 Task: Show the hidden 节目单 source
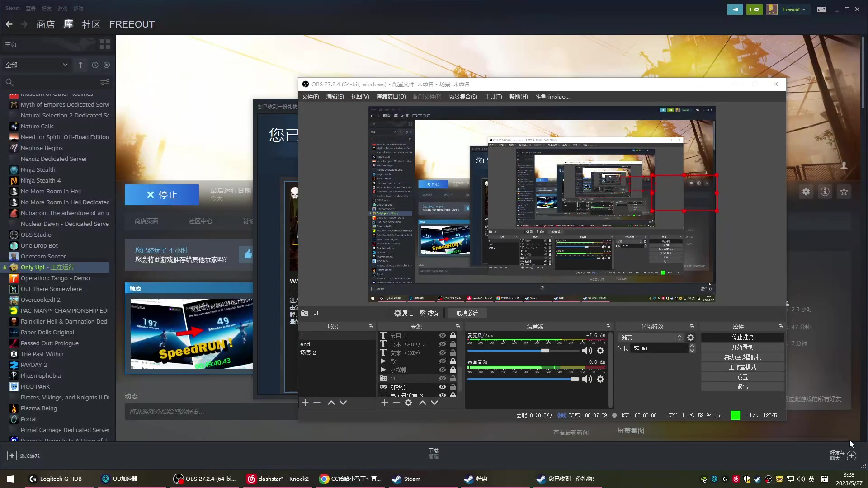442,336
